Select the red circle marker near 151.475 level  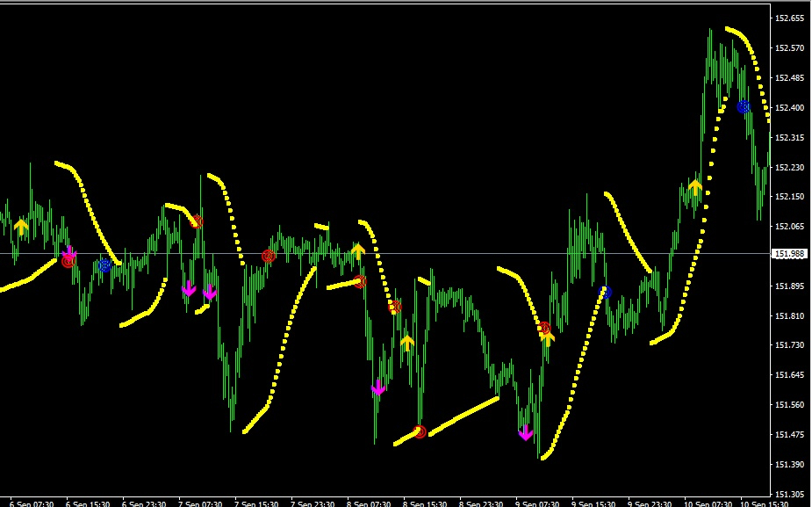tap(420, 431)
